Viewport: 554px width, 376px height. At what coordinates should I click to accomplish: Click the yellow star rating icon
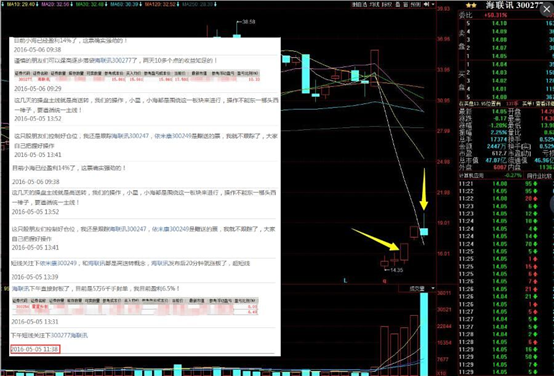[x=471, y=5]
